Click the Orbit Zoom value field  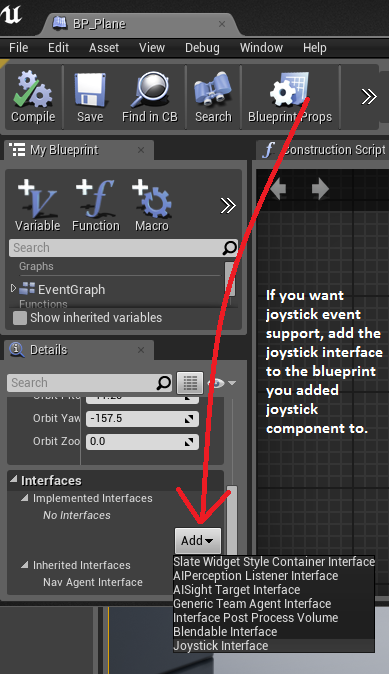click(x=142, y=441)
